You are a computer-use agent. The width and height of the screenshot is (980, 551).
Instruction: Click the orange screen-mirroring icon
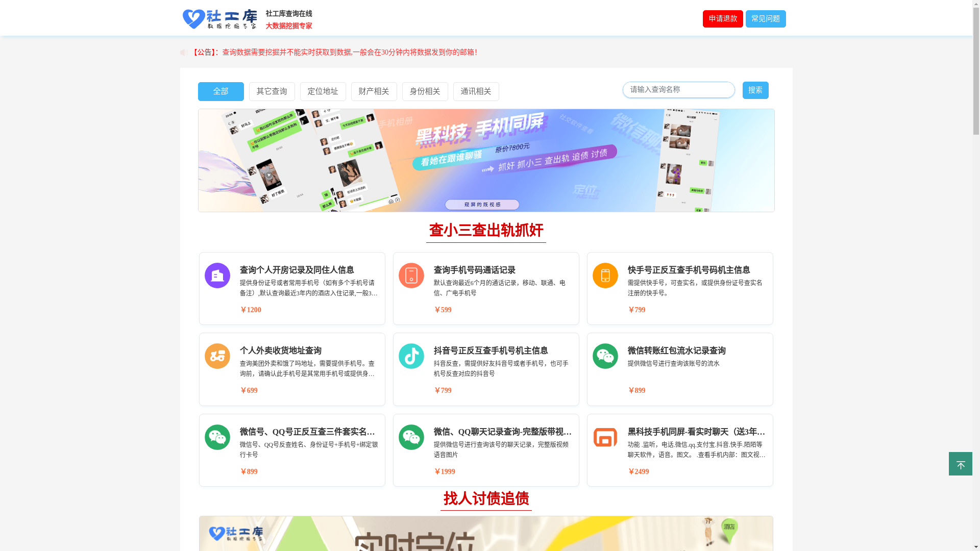point(605,437)
